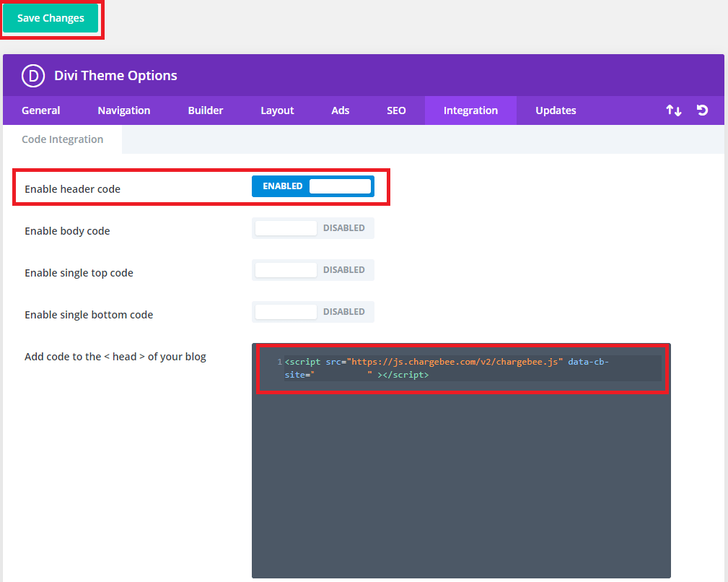
Task: Click inside the head code editor
Action: (461, 461)
